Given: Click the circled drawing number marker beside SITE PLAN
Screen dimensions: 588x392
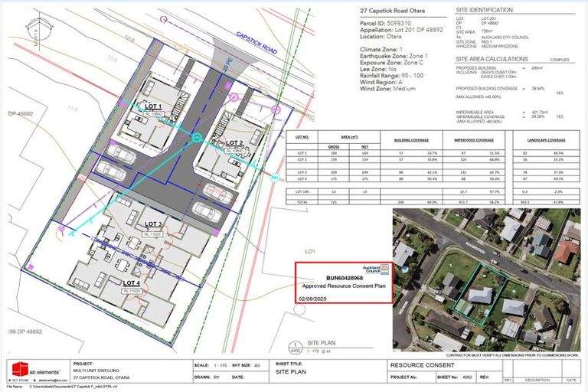Looking at the screenshot, I should [296, 348].
